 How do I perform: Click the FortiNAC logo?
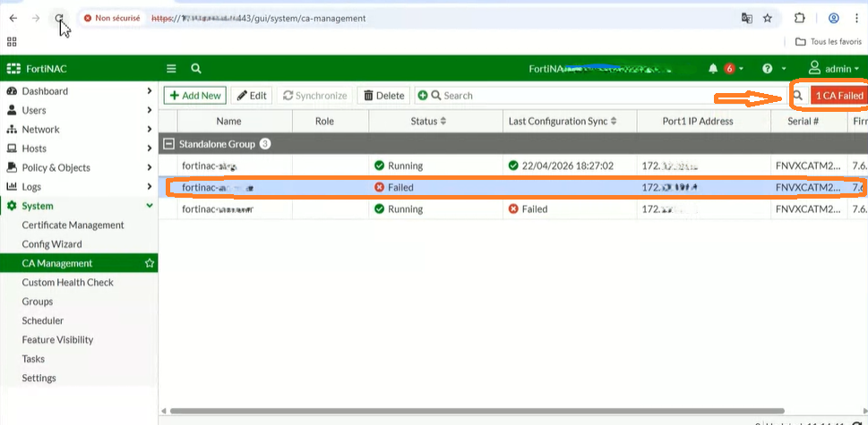[37, 69]
